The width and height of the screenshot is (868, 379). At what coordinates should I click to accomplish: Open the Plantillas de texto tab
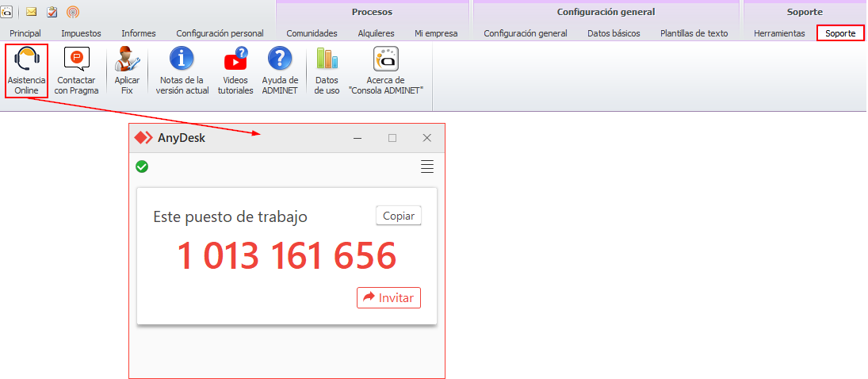(694, 33)
